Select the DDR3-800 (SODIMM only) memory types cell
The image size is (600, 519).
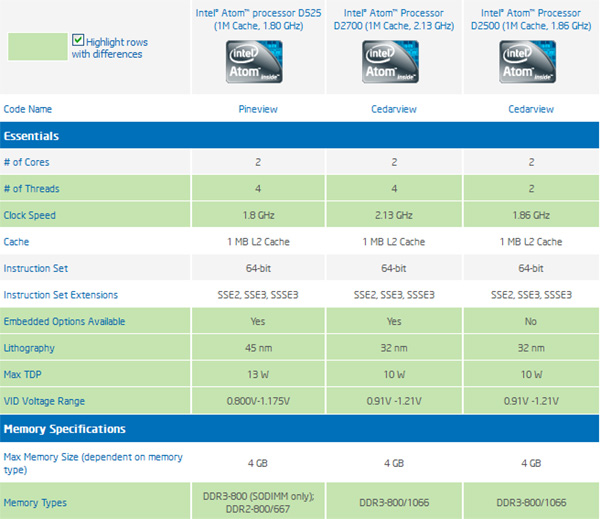point(258,503)
